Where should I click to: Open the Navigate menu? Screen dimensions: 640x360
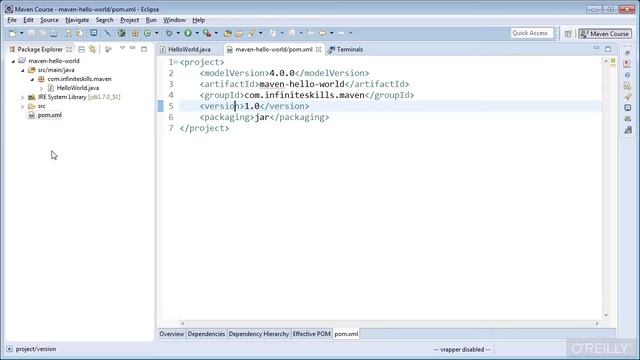coord(77,20)
